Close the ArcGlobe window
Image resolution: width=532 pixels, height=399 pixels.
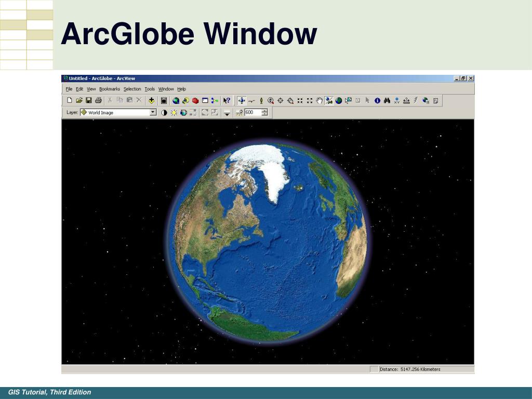pyautogui.click(x=471, y=78)
